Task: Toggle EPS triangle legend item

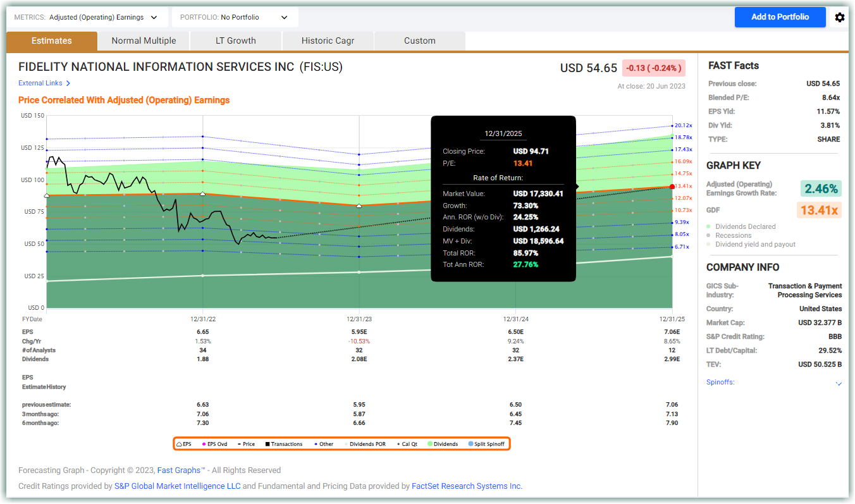Action: tap(183, 444)
